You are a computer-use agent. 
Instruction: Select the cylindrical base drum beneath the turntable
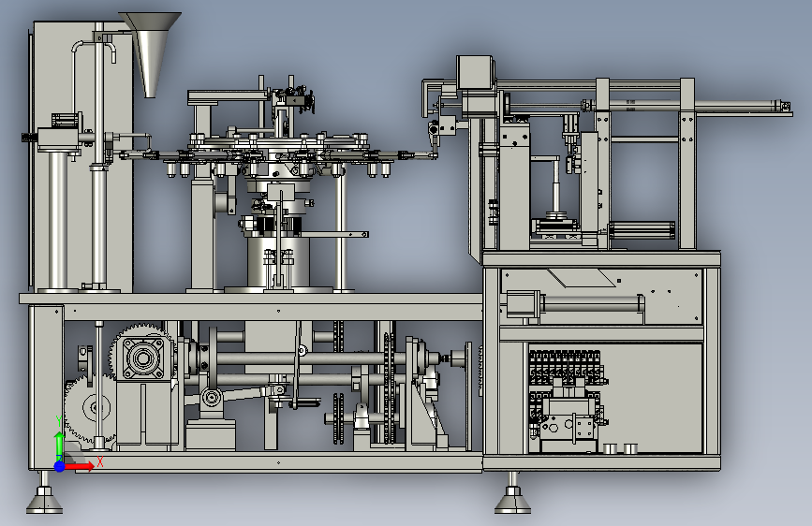[278, 261]
